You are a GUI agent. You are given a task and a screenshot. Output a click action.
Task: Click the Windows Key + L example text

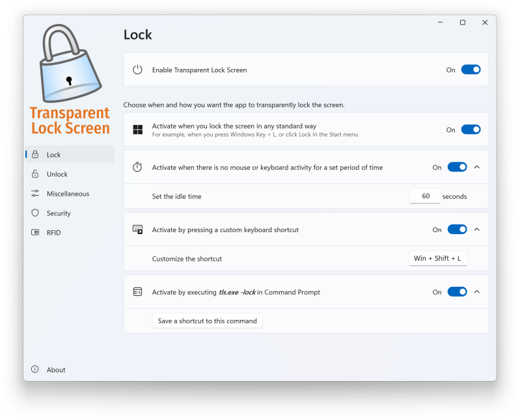(x=255, y=135)
